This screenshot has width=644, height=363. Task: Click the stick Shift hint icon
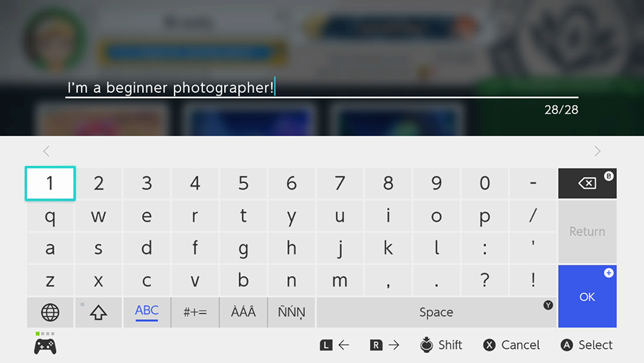[x=426, y=344]
